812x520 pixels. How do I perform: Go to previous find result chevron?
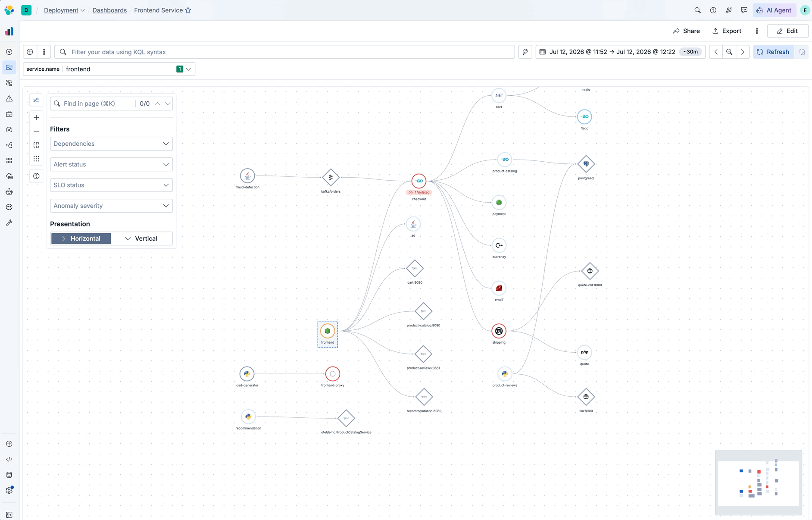tap(157, 103)
